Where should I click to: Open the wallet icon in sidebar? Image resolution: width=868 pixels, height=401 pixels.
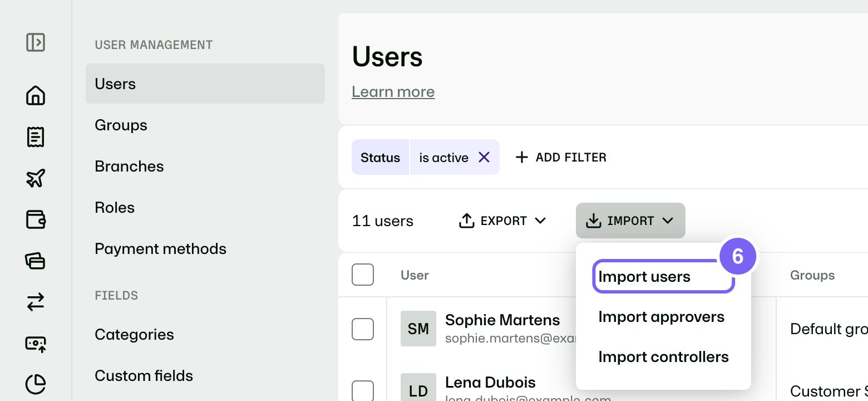[36, 219]
